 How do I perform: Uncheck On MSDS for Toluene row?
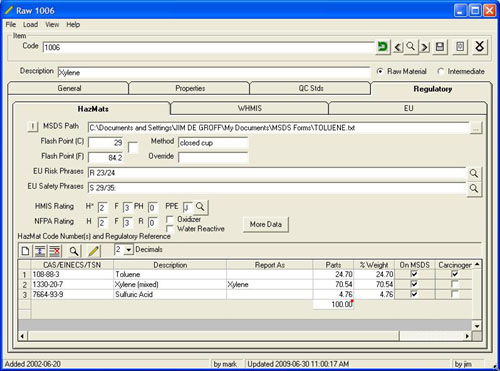coord(414,274)
